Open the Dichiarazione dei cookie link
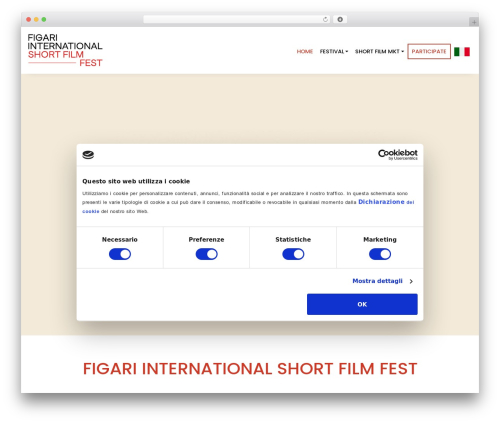This screenshot has height=423, width=500. point(386,202)
